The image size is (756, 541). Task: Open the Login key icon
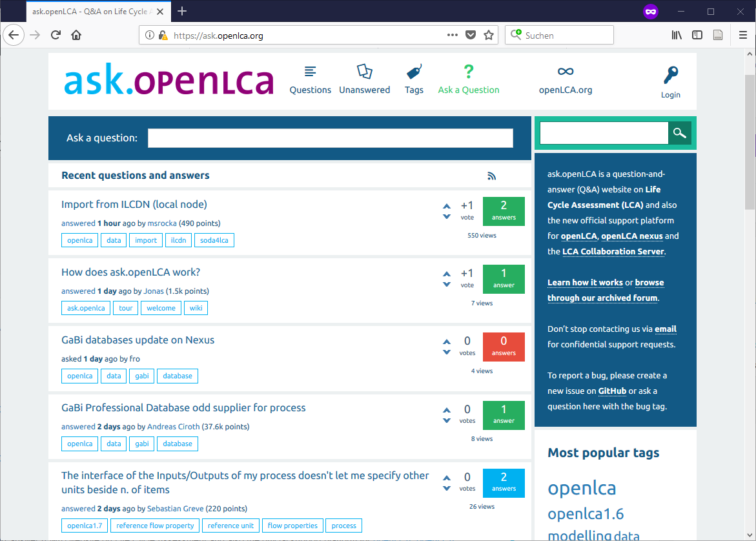(671, 76)
